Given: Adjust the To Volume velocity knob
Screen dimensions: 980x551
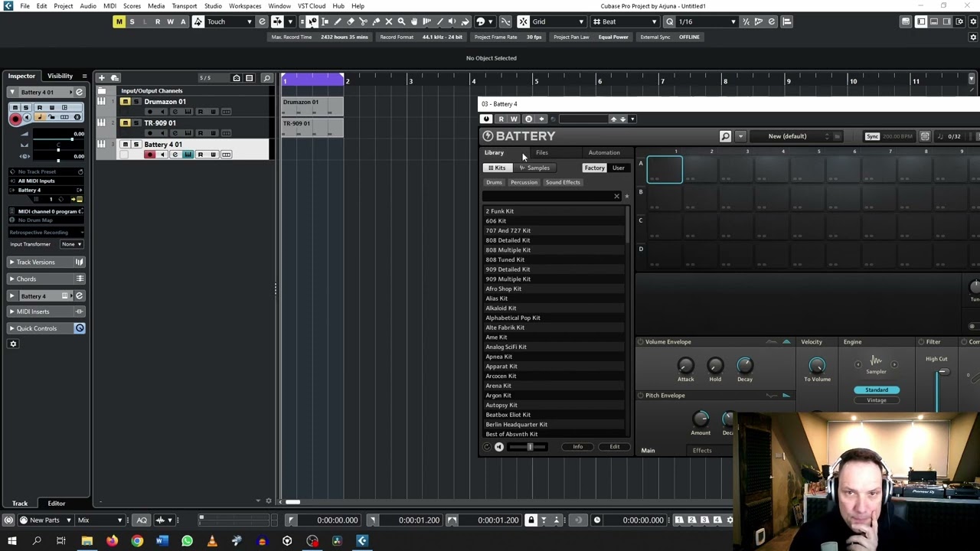Looking at the screenshot, I should 817,366.
